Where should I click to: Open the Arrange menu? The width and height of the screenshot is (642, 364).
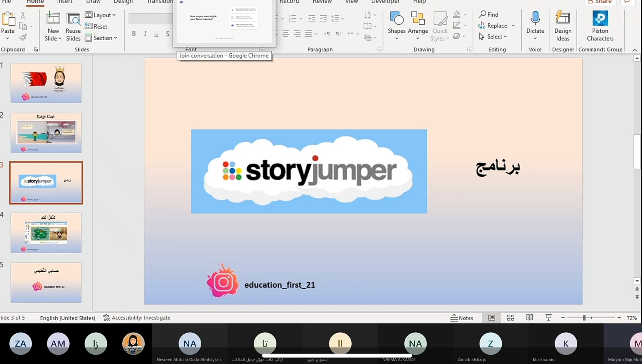(418, 26)
